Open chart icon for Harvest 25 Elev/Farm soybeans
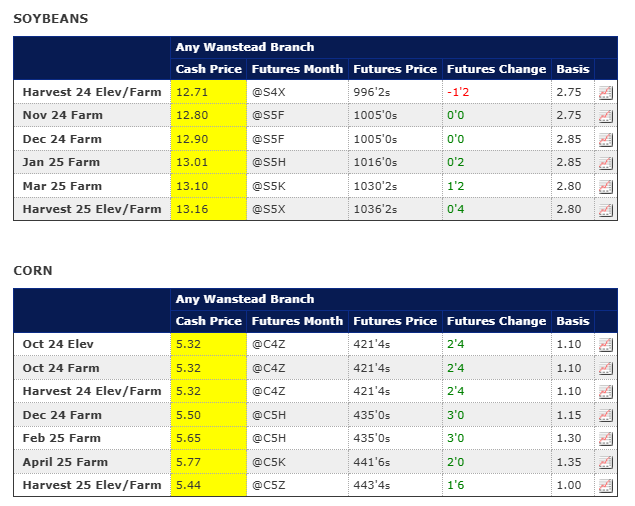The height and width of the screenshot is (506, 635). pyautogui.click(x=605, y=210)
